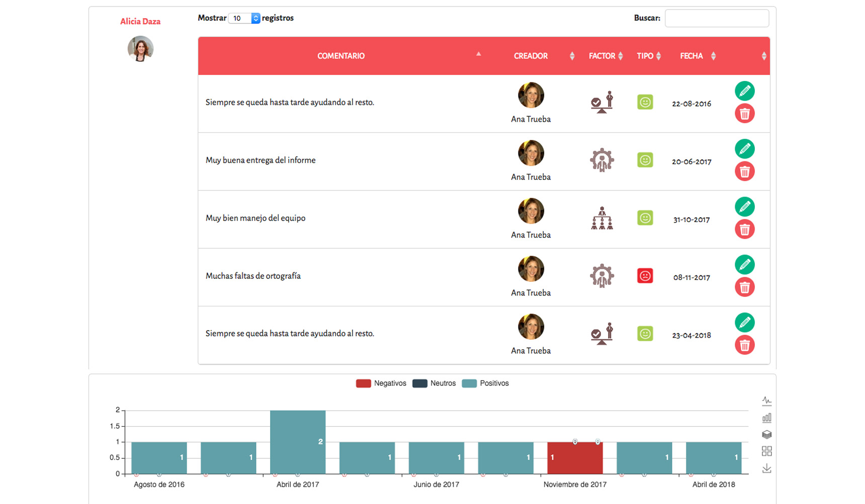Click the balance factor icon for 23-04-2018
Image resolution: width=865 pixels, height=504 pixels.
pos(602,334)
